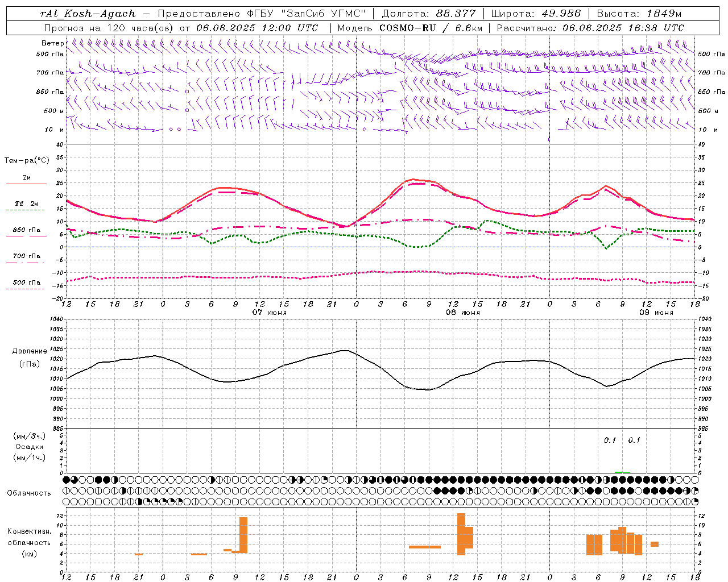Click the forecast start time 06.06.2025 12:00 UTC
This screenshot has width=728, height=582.
tap(257, 28)
